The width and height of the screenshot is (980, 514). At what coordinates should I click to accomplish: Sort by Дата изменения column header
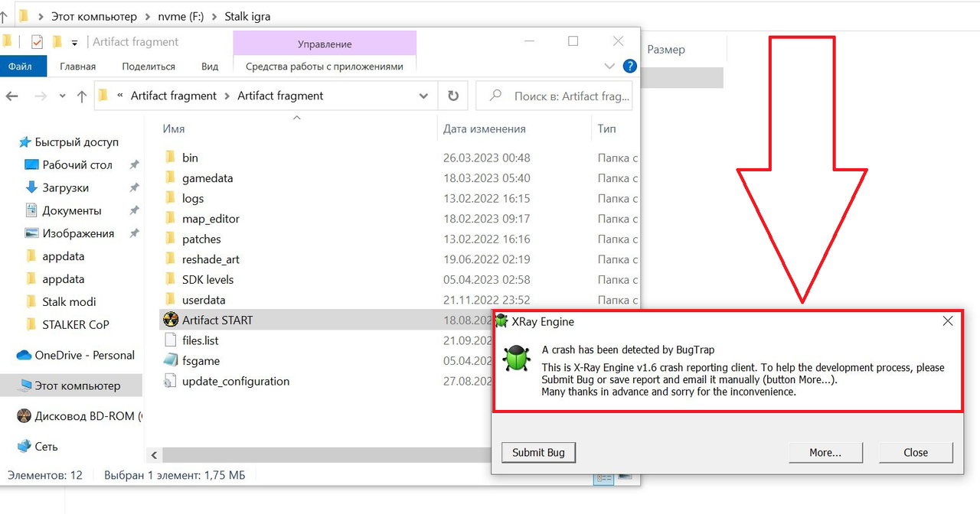click(x=484, y=128)
